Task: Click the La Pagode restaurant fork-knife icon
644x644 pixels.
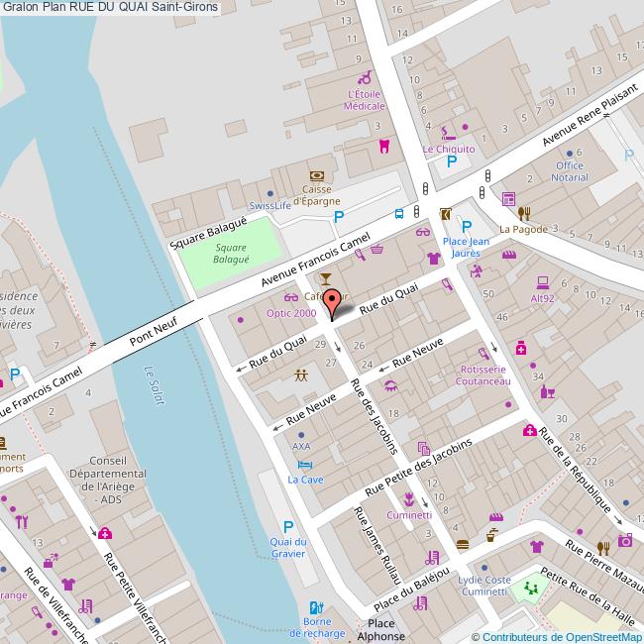Action: (523, 213)
